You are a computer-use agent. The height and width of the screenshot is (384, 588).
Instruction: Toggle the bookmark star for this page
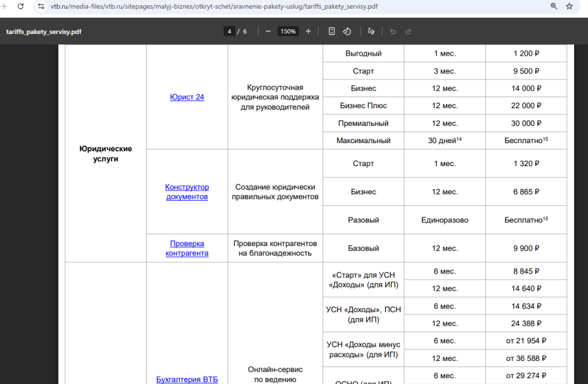pos(569,6)
